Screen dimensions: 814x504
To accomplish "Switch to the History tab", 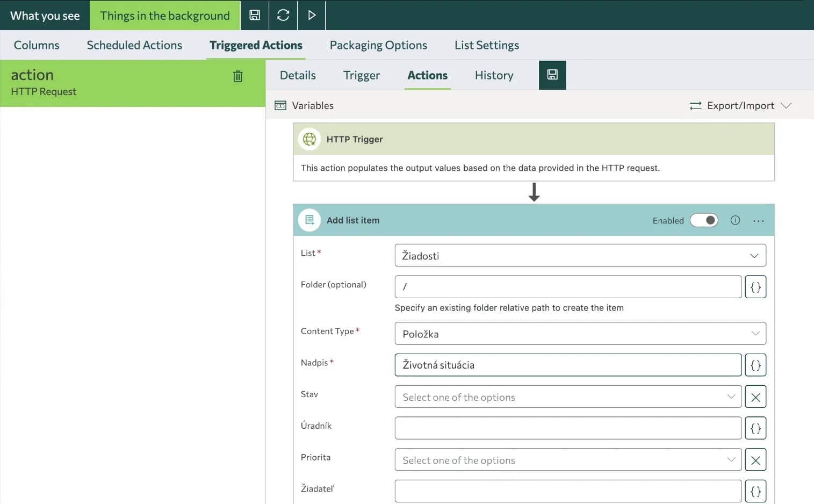I will pos(494,75).
